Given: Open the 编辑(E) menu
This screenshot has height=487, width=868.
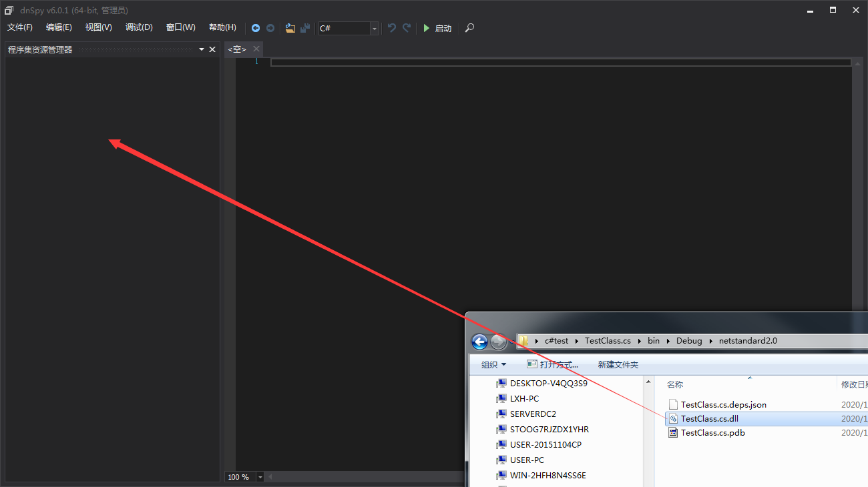Looking at the screenshot, I should click(59, 27).
